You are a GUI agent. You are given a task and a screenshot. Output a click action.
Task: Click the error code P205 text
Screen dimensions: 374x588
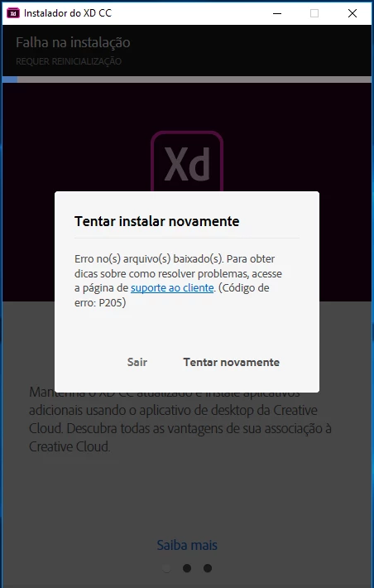click(x=112, y=302)
